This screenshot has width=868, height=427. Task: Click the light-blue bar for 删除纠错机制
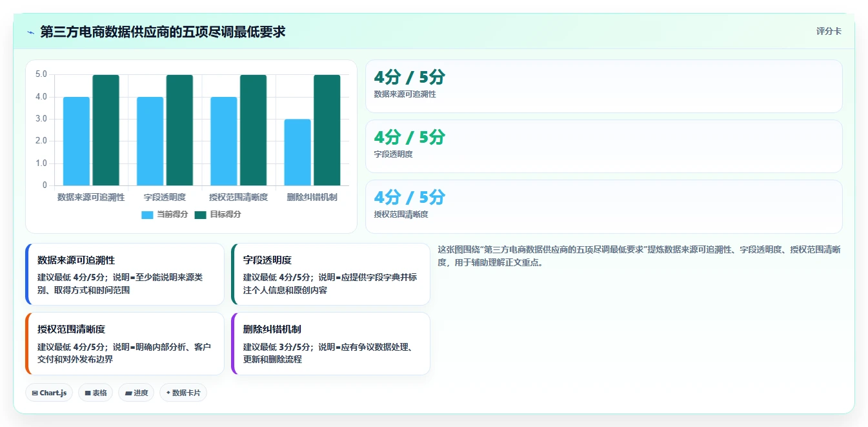pos(298,152)
